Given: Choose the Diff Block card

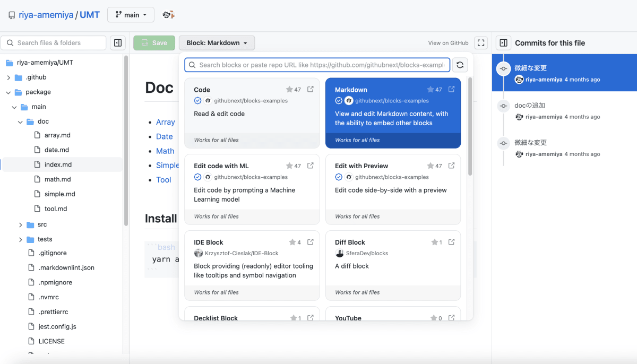Looking at the screenshot, I should (393, 265).
